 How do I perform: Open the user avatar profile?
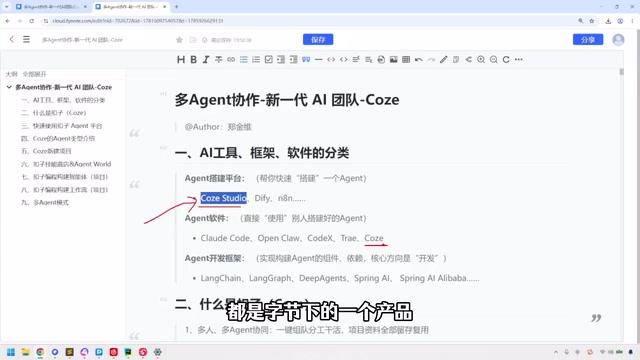pos(618,40)
